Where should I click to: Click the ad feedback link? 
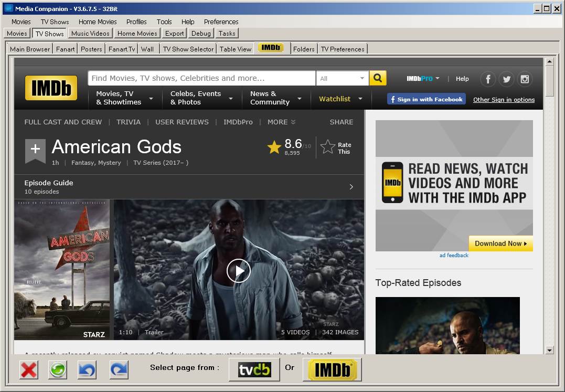pos(454,255)
